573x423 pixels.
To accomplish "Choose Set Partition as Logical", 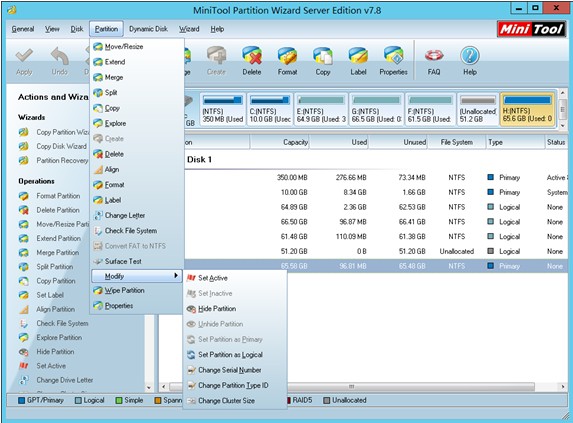I will pos(235,354).
